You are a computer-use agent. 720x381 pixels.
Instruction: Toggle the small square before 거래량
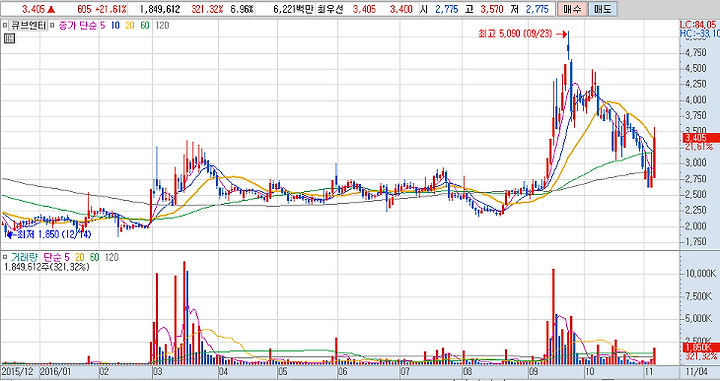(5, 258)
